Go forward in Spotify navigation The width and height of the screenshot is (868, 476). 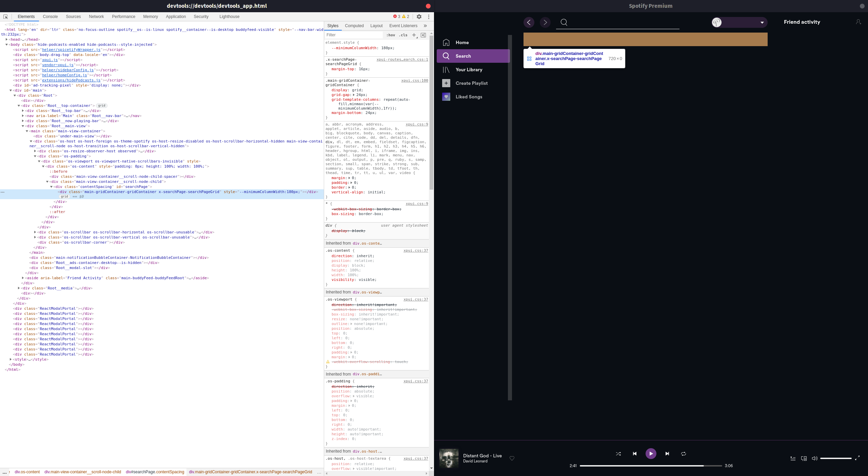pos(545,22)
